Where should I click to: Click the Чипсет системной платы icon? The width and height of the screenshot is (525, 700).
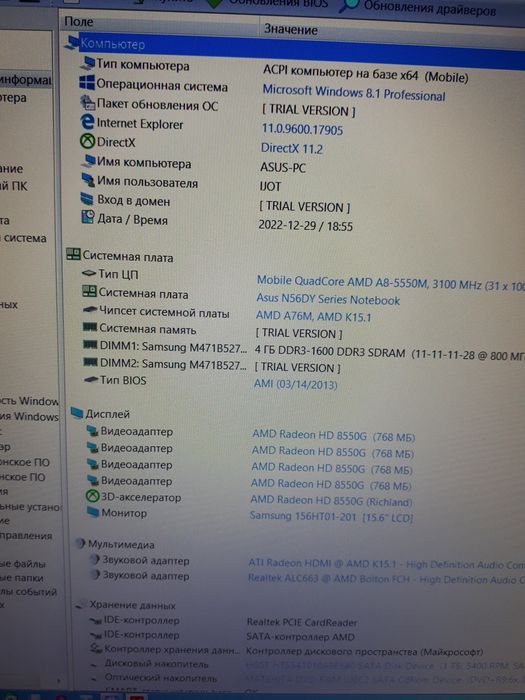pyautogui.click(x=90, y=309)
